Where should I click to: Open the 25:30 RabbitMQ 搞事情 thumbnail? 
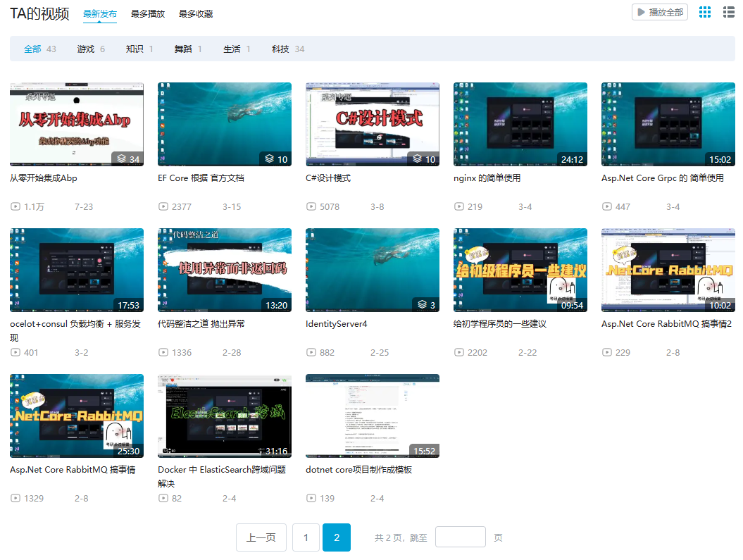click(77, 416)
